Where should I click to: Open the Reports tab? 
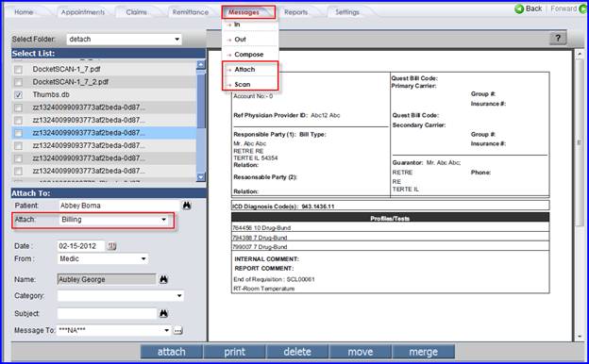[295, 12]
